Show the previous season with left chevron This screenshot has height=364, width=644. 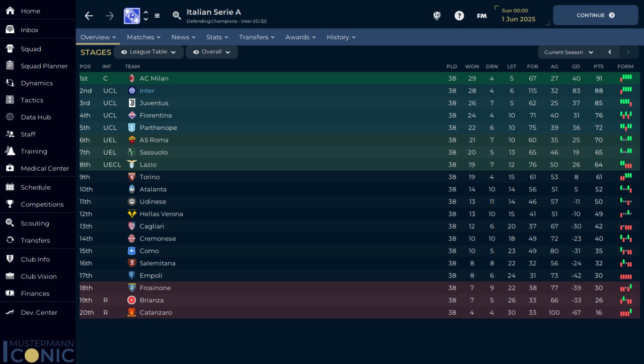coord(610,52)
